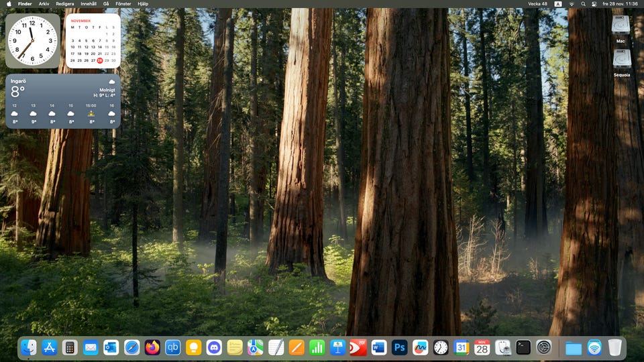This screenshot has width=644, height=362.
Task: Click the Wi-Fi status icon in menu bar
Action: pyautogui.click(x=572, y=4)
